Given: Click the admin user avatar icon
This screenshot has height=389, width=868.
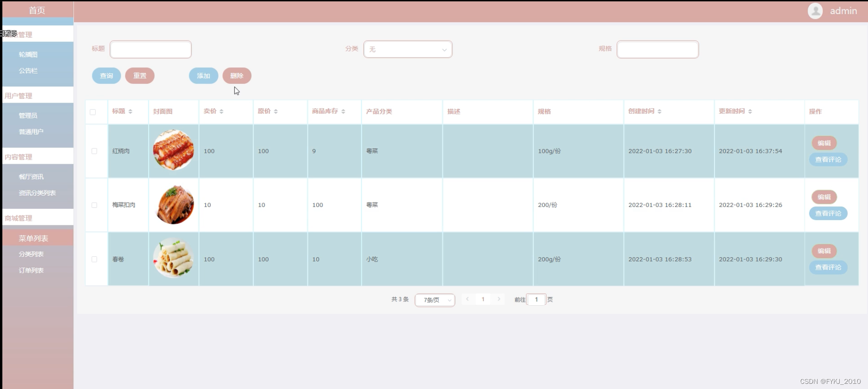Looking at the screenshot, I should click(x=815, y=11).
